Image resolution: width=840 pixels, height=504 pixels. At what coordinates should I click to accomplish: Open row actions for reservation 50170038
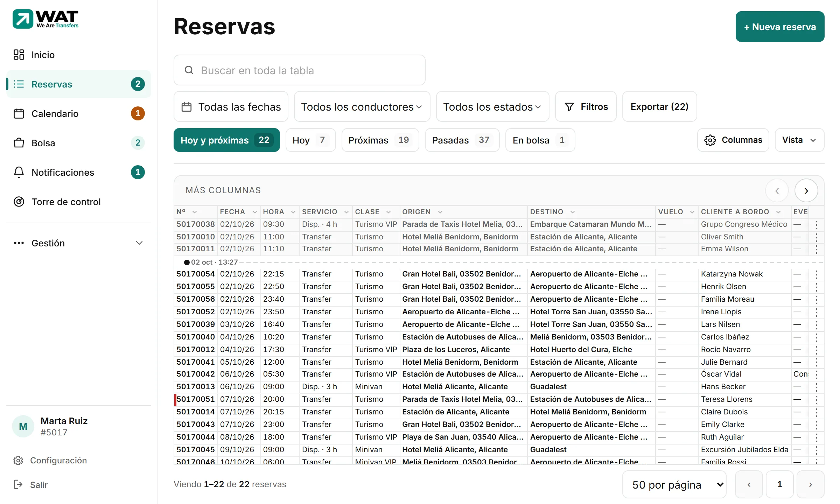[x=817, y=225]
